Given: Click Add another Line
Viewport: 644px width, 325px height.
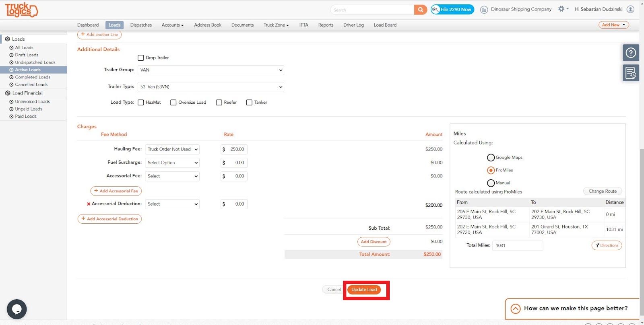Looking at the screenshot, I should tap(99, 35).
